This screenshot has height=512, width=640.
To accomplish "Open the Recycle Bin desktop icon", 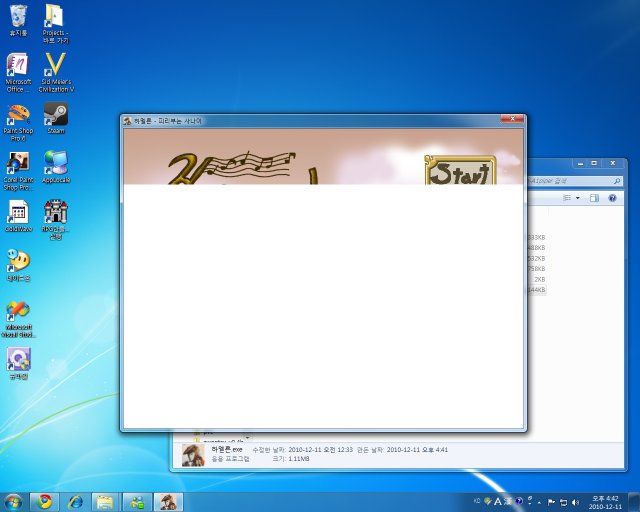I will click(x=18, y=20).
